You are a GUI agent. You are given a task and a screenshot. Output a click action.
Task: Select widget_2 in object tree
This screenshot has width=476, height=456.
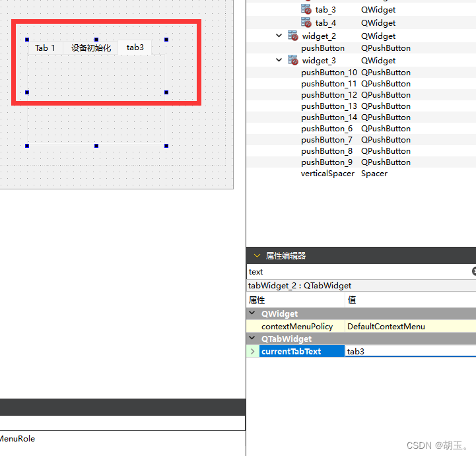point(319,36)
